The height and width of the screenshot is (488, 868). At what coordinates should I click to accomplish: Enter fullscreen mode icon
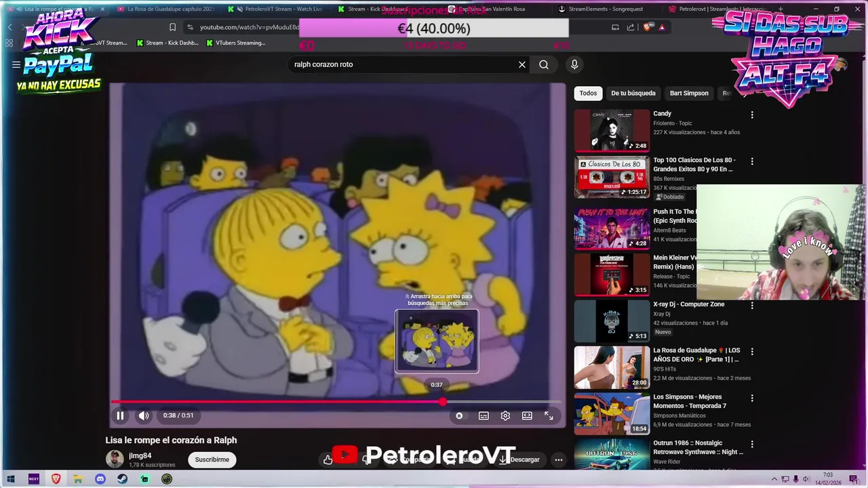click(x=549, y=415)
